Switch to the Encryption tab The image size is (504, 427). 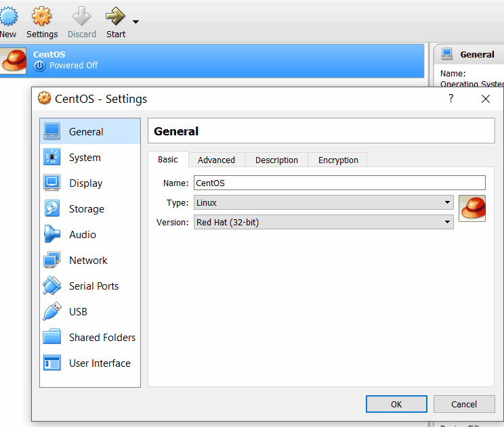[x=338, y=160]
